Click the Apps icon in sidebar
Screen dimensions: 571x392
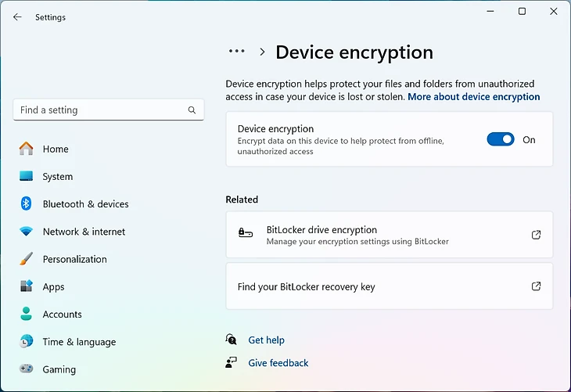point(27,286)
